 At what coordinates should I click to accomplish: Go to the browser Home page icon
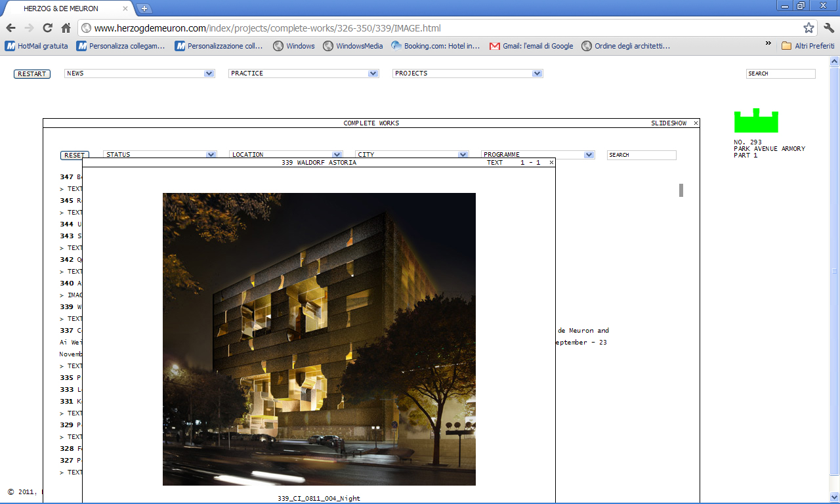66,28
